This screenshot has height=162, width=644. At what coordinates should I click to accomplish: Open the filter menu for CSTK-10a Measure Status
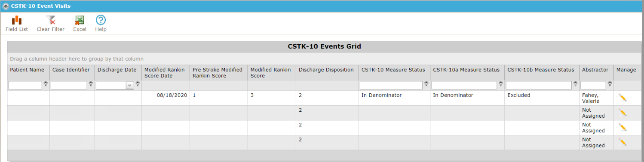(x=501, y=84)
